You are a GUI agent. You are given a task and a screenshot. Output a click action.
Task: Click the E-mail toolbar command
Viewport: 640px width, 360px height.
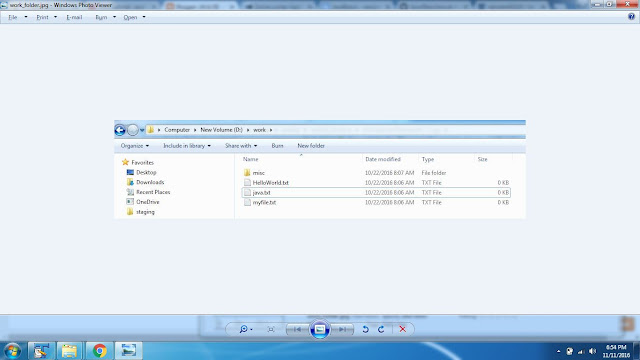point(74,17)
